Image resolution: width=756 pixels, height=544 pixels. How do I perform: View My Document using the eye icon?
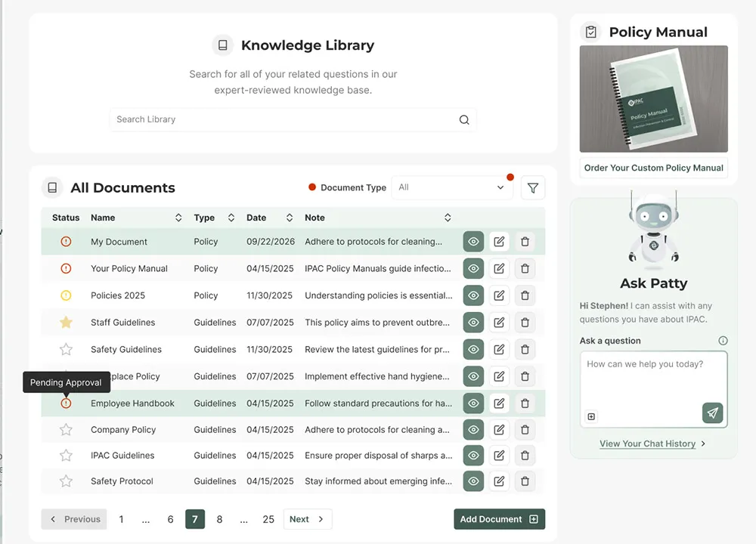click(473, 241)
